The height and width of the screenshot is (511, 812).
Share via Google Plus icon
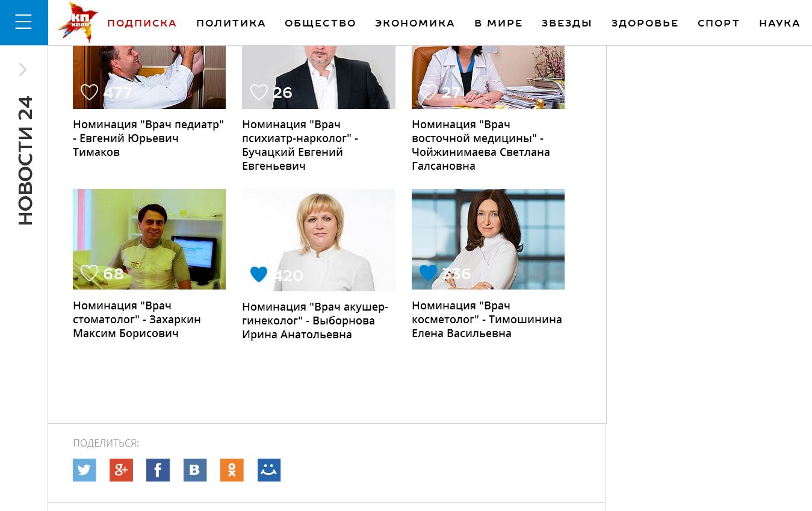point(121,470)
